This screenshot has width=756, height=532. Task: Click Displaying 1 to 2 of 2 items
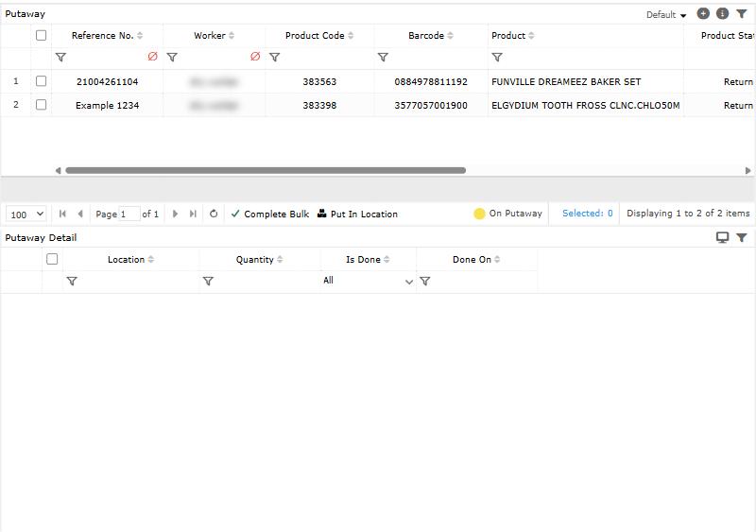point(688,214)
